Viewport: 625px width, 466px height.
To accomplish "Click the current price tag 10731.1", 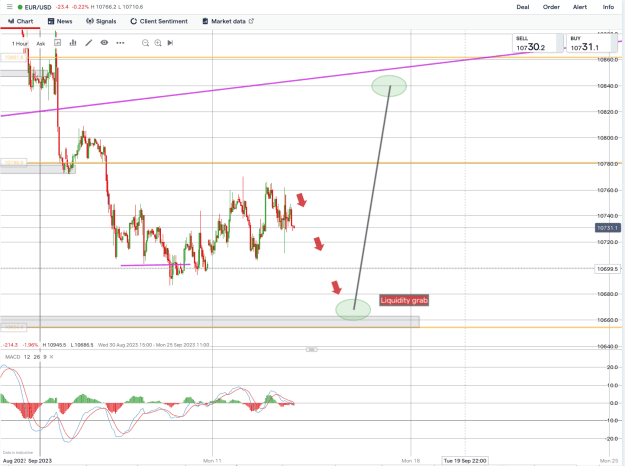I will [607, 228].
